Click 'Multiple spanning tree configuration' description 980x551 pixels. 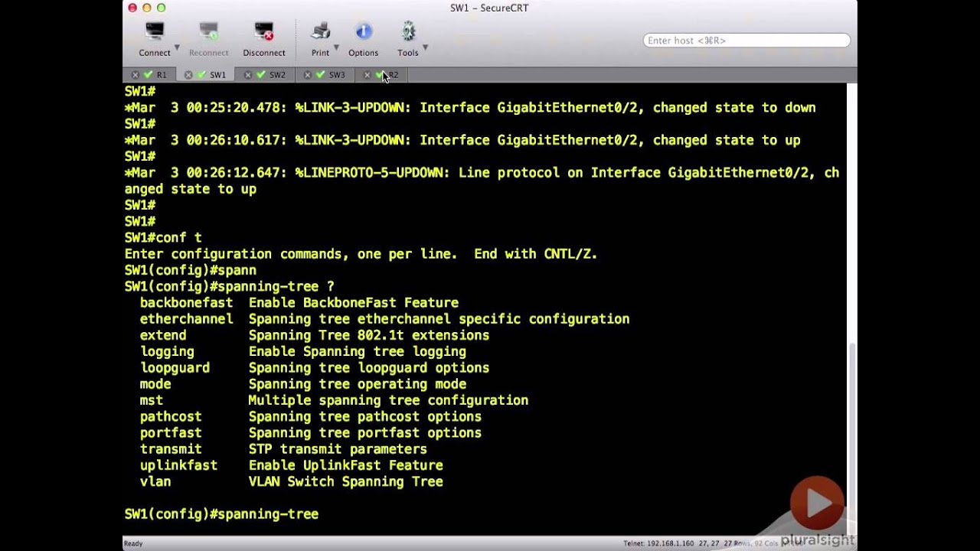[x=388, y=400]
